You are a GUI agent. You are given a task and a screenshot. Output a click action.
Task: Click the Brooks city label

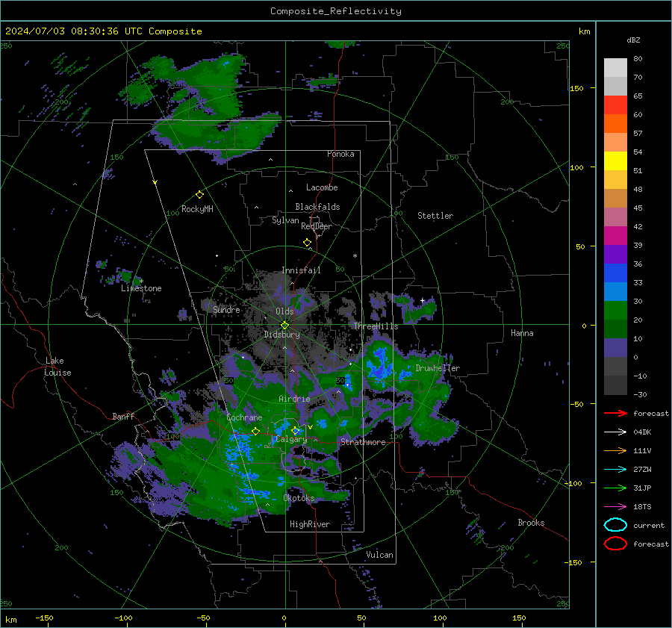pos(531,523)
